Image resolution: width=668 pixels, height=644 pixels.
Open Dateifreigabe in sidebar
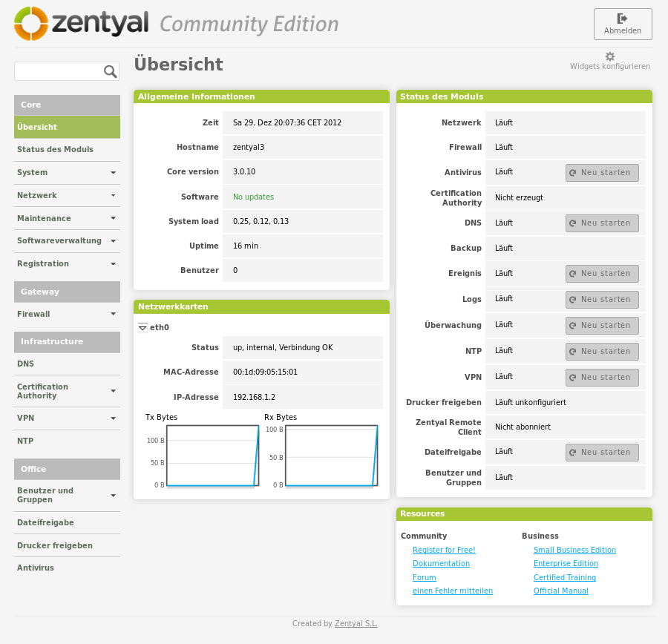click(x=67, y=522)
